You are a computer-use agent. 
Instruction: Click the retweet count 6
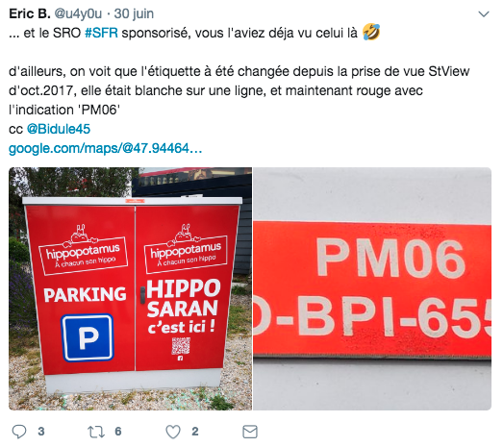[118, 432]
